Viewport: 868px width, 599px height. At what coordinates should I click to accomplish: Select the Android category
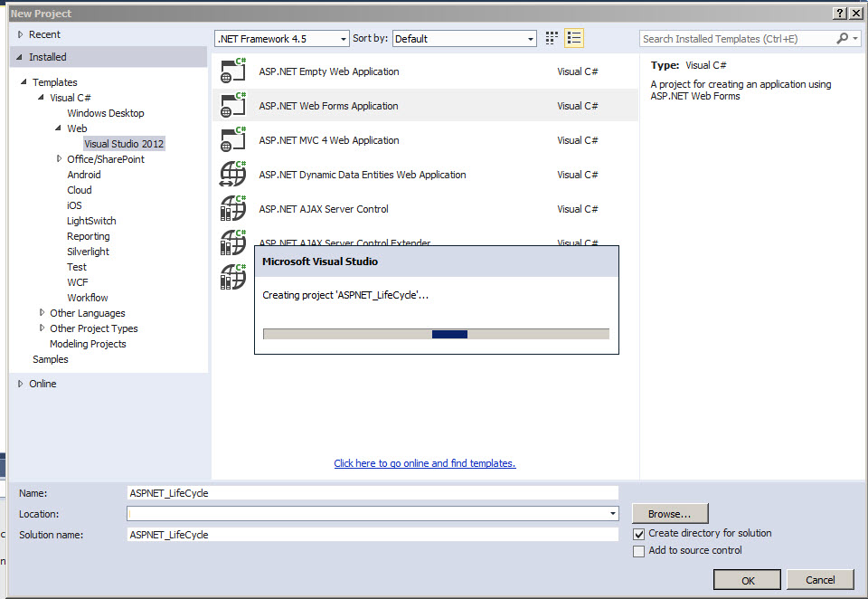(84, 175)
